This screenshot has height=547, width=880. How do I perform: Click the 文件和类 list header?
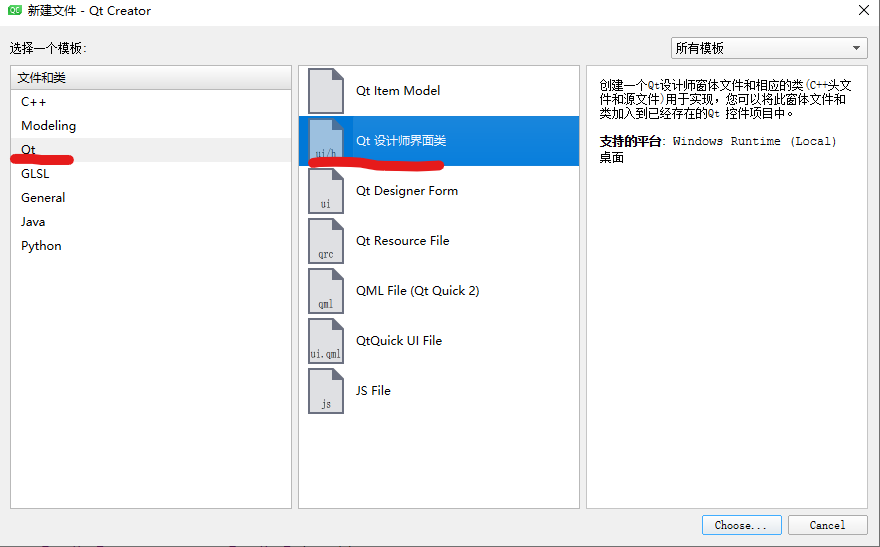[x=151, y=78]
